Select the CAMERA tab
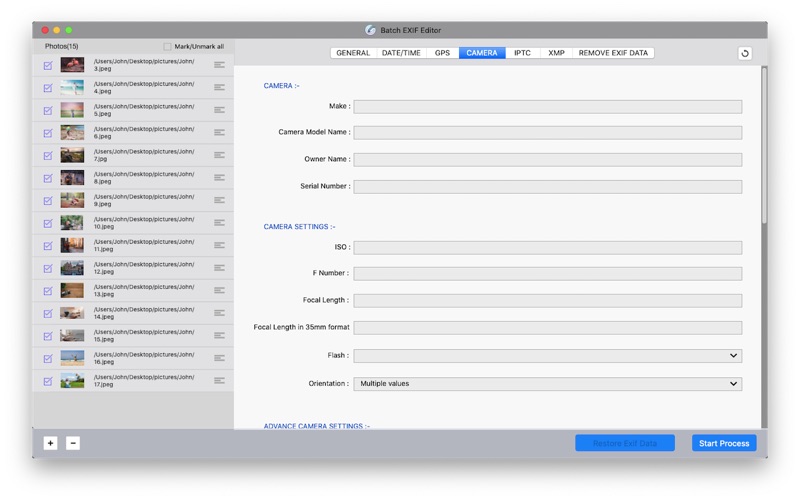This screenshot has height=500, width=800. pyautogui.click(x=482, y=53)
